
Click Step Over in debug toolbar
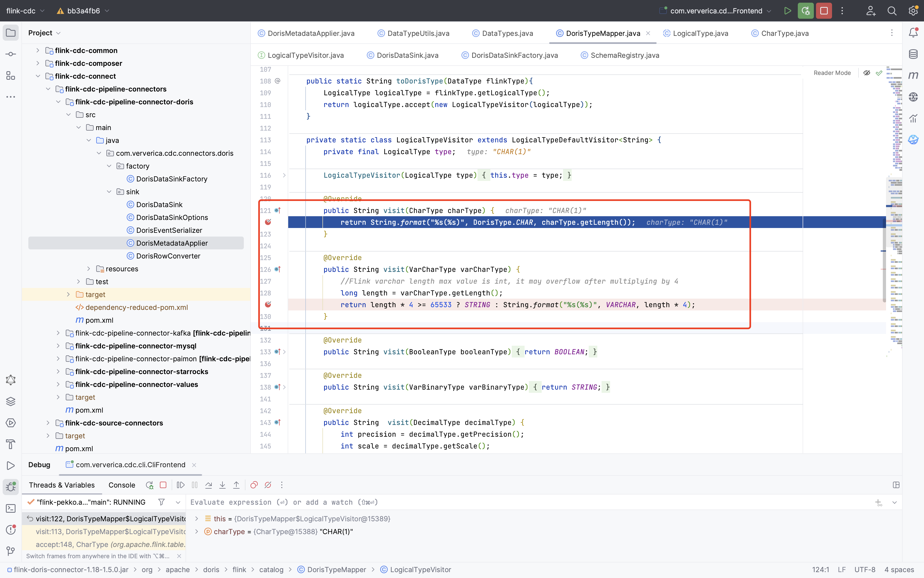[x=209, y=485]
